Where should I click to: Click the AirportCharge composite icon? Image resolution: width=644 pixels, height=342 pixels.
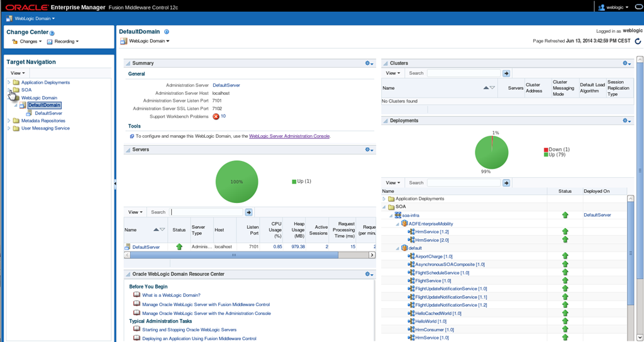point(411,256)
